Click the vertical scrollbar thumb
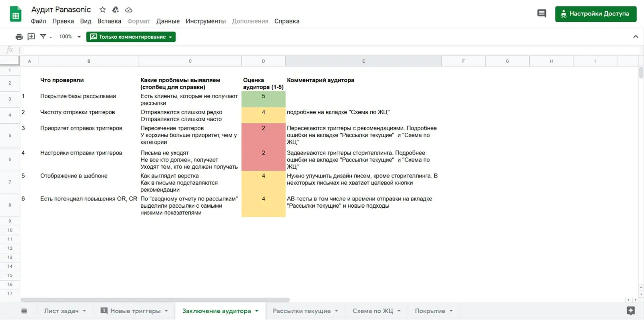Screen dimensions: 644x320 [x=641, y=72]
